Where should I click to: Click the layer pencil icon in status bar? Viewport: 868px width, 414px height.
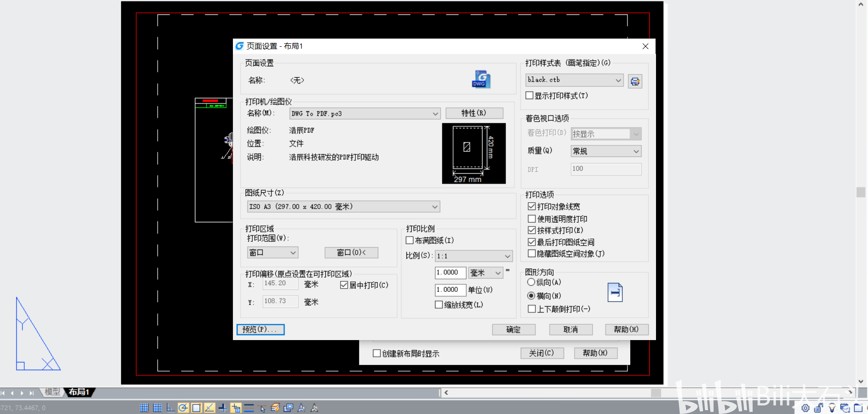click(x=275, y=408)
